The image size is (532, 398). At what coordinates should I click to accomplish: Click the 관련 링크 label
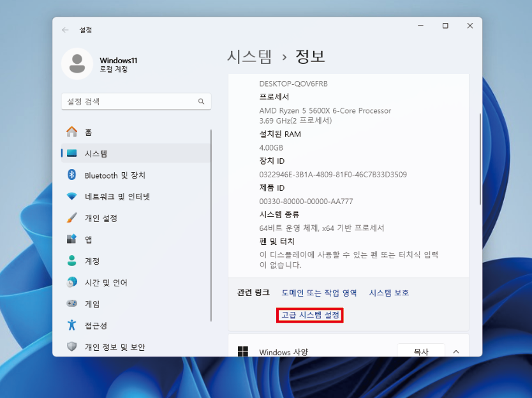pyautogui.click(x=253, y=293)
